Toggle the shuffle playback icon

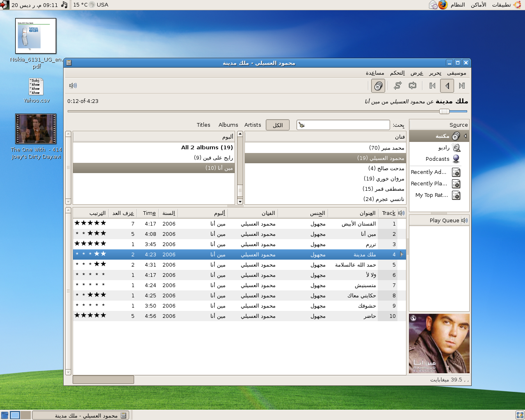397,86
